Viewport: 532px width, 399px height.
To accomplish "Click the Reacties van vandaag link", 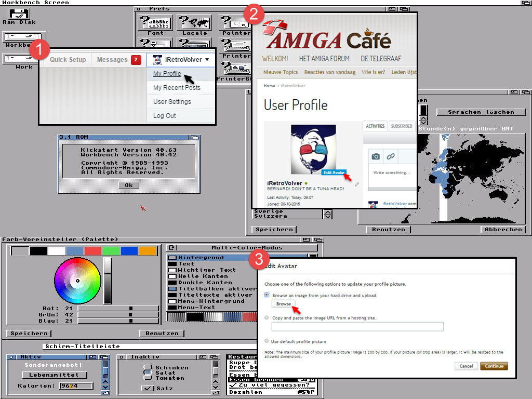I will (x=330, y=72).
